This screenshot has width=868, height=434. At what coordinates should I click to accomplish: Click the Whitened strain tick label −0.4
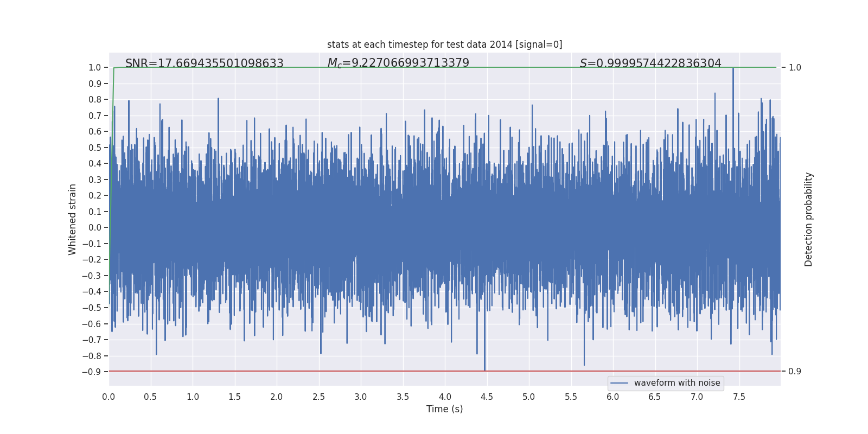tap(92, 292)
